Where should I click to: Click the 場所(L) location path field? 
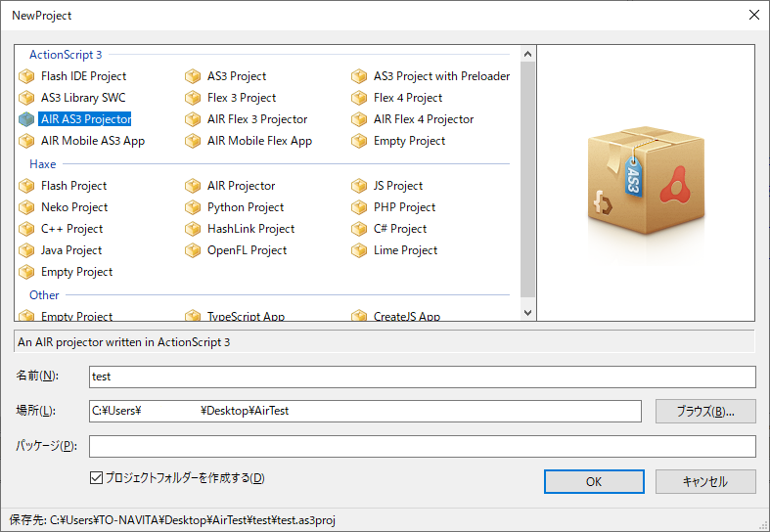pos(365,412)
